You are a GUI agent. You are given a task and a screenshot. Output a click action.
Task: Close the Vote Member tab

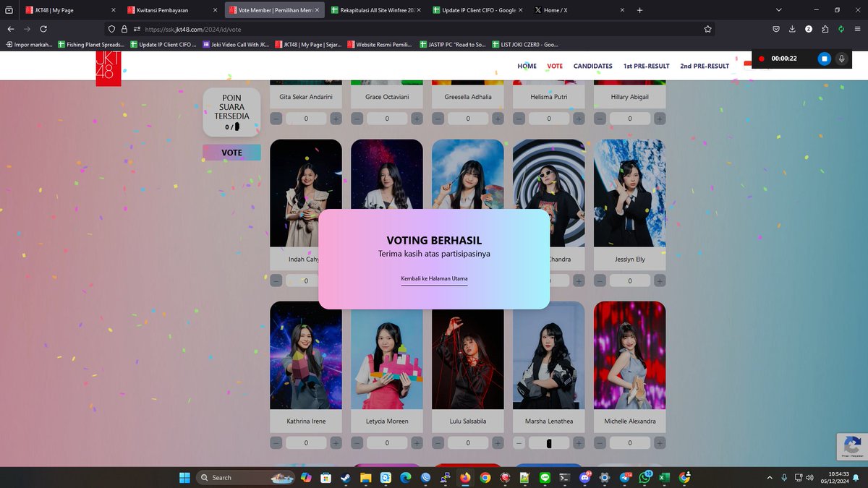(317, 10)
